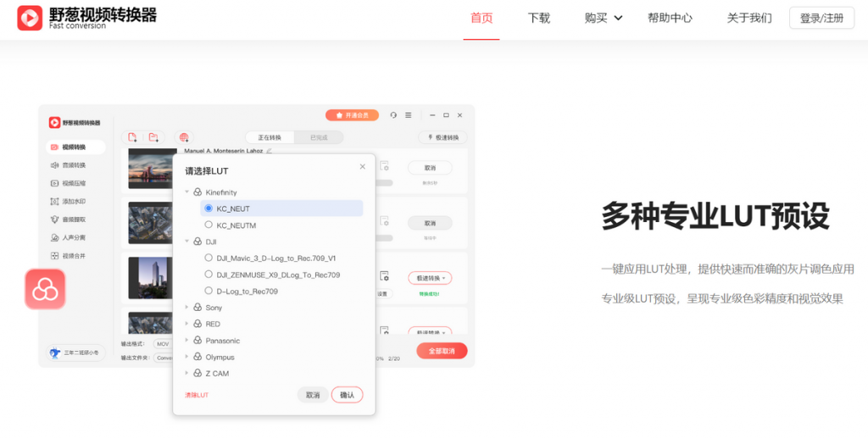Click the add file icon

point(131,137)
